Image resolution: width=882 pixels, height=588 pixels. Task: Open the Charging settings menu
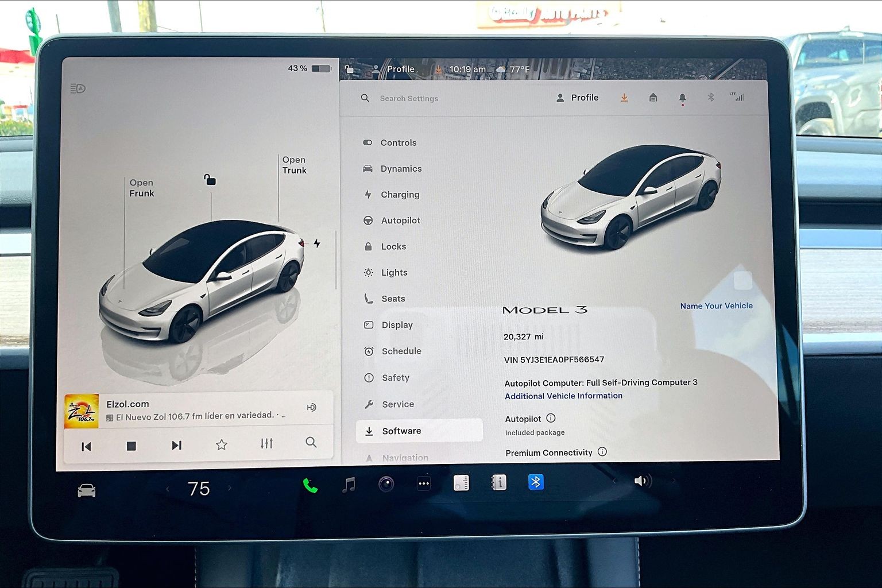click(400, 195)
